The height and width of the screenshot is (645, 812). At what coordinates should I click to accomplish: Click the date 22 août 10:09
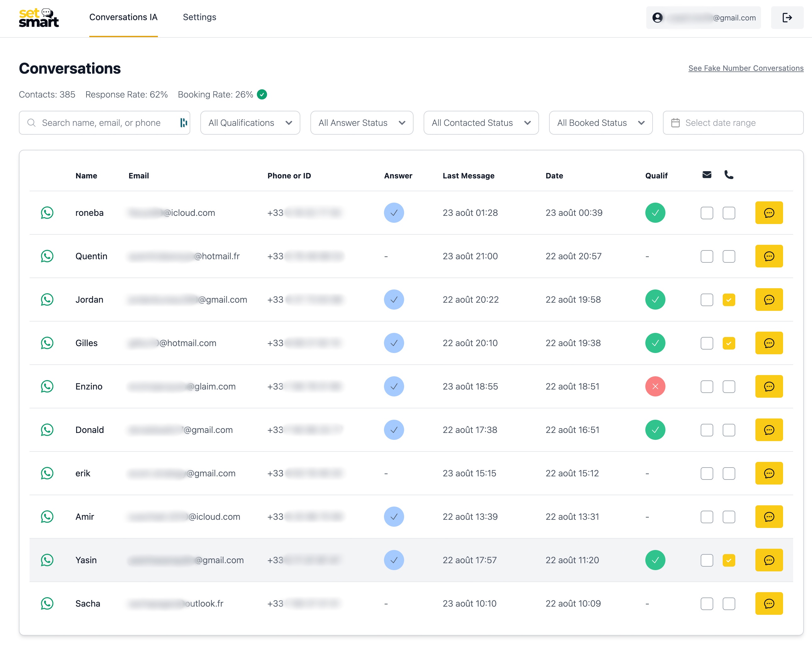(573, 603)
